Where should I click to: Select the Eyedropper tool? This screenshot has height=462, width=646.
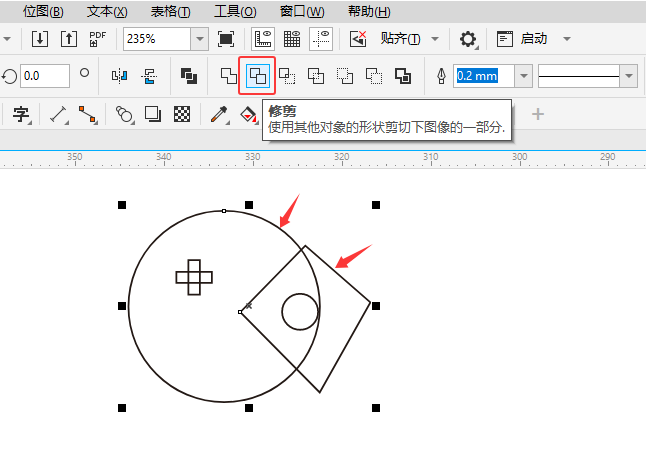218,114
